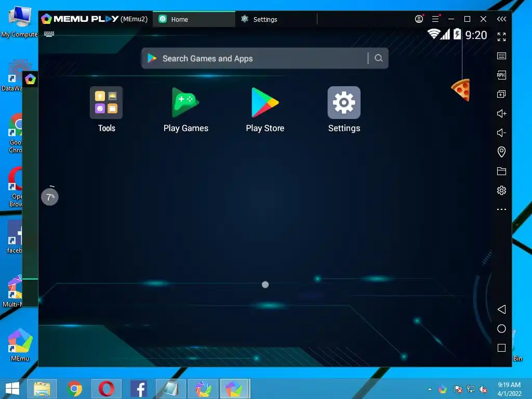Collapse the sidebar with triple-chevron icon
This screenshot has width=532, height=399.
click(501, 19)
